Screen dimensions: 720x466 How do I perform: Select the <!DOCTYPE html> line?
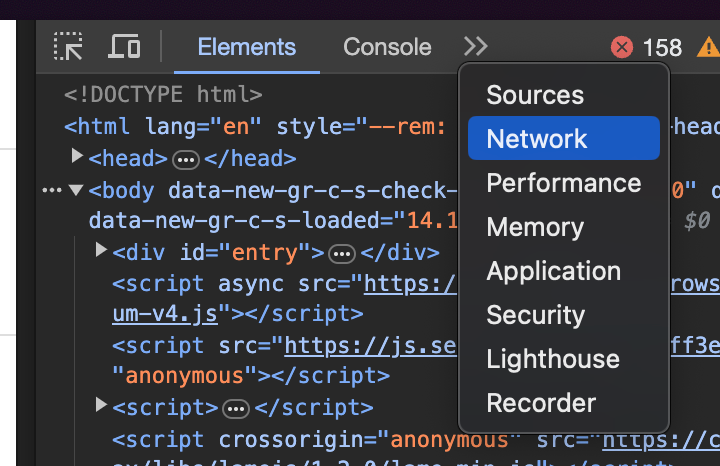click(x=163, y=95)
